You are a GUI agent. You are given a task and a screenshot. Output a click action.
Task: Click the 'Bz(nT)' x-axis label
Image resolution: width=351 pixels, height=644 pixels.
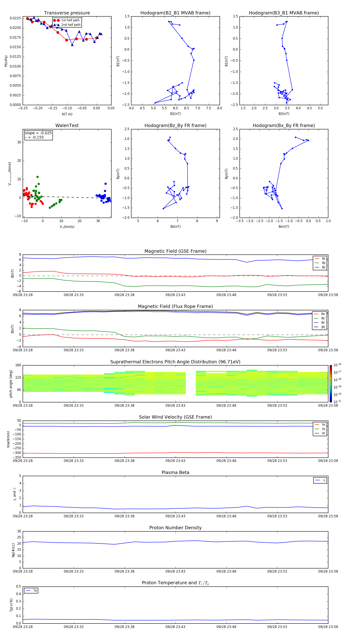coord(175,227)
